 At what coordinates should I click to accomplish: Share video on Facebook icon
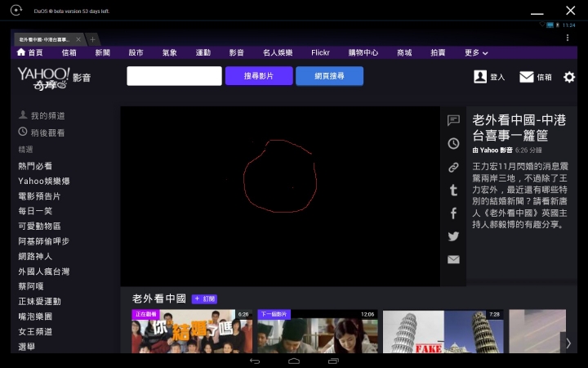pos(453,213)
